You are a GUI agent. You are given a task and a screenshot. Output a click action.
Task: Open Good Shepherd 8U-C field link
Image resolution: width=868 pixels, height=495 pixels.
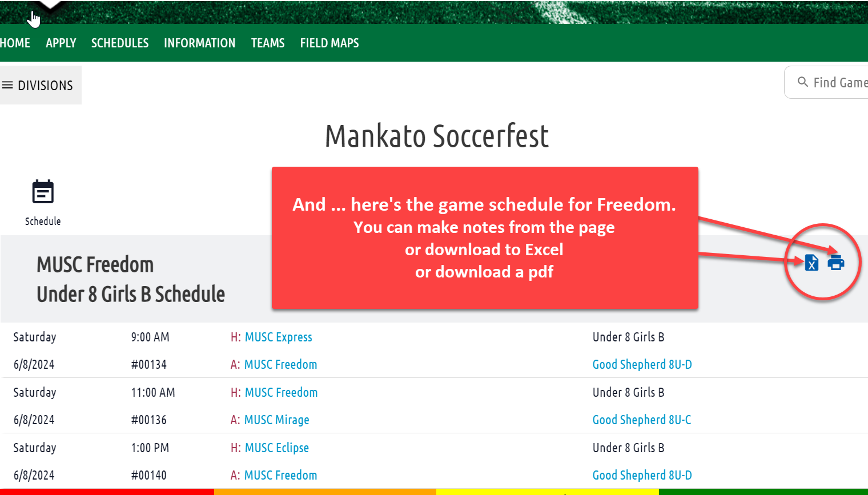coord(642,420)
